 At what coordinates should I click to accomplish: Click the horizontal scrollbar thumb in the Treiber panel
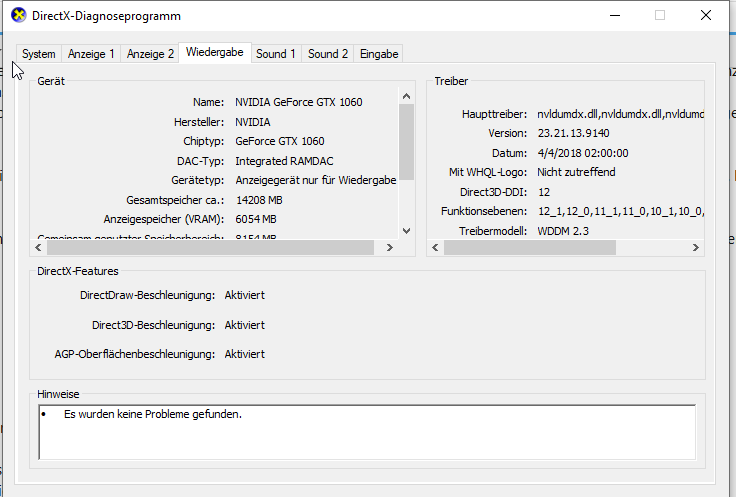pos(530,247)
